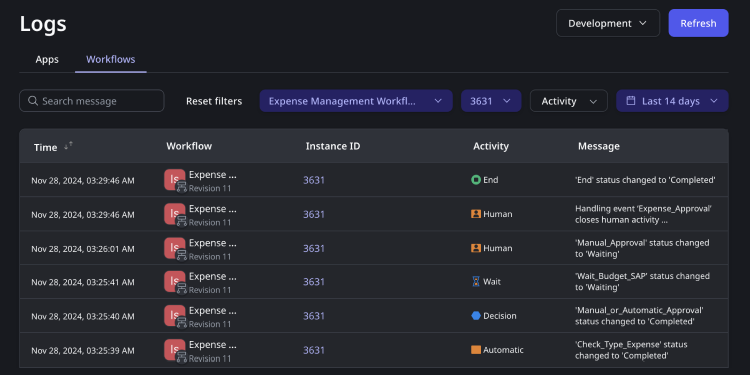750x375 pixels.
Task: Focus the Search message field
Action: (91, 101)
